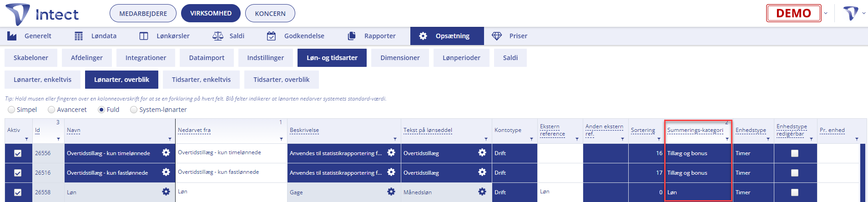Image resolution: width=868 pixels, height=202 pixels.
Task: Open the Navn column filter dropdown
Action: [170, 139]
